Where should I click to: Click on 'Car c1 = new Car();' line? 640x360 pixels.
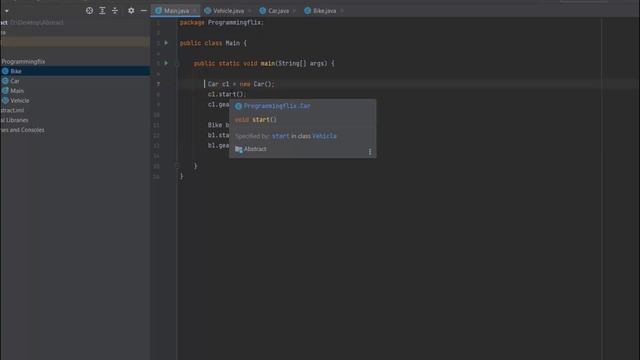tap(241, 84)
